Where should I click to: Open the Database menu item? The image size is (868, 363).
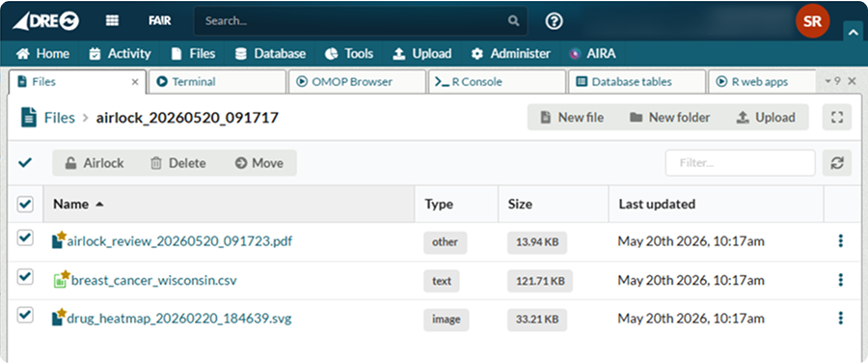[270, 54]
